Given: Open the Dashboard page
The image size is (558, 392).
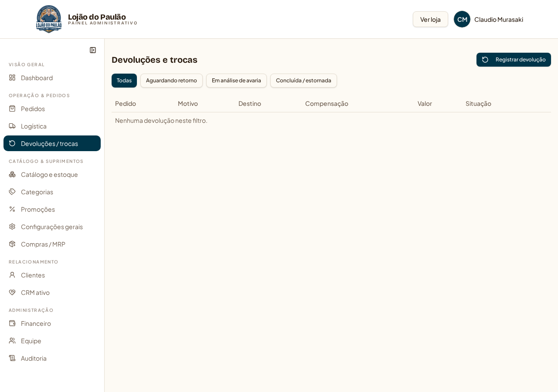Looking at the screenshot, I should tap(52, 78).
